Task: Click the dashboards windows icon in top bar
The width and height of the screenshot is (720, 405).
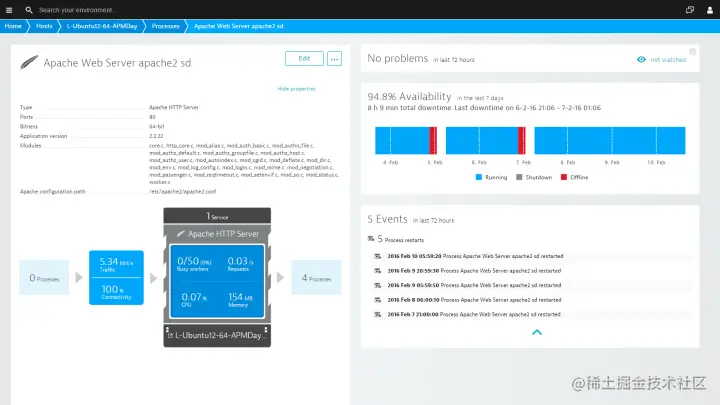Action: (x=690, y=10)
